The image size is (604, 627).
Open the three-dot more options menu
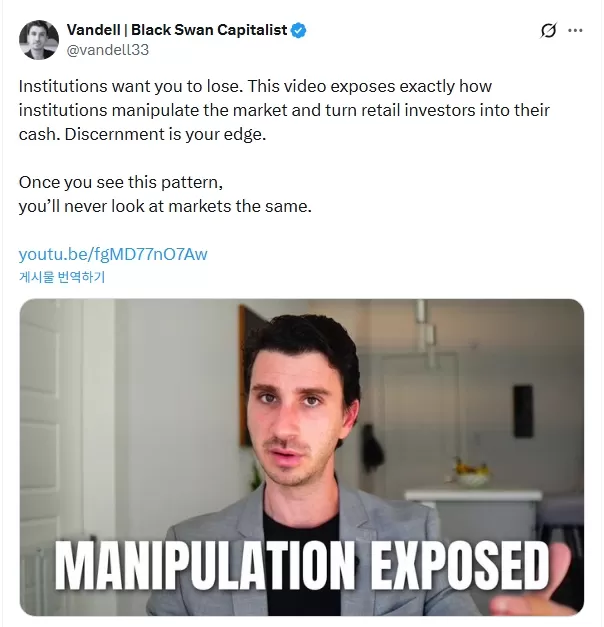[575, 30]
